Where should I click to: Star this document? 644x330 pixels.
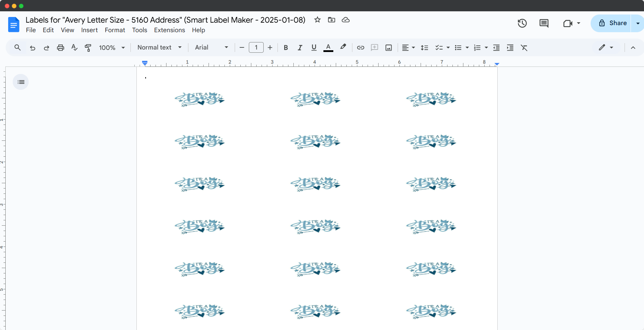pos(317,20)
